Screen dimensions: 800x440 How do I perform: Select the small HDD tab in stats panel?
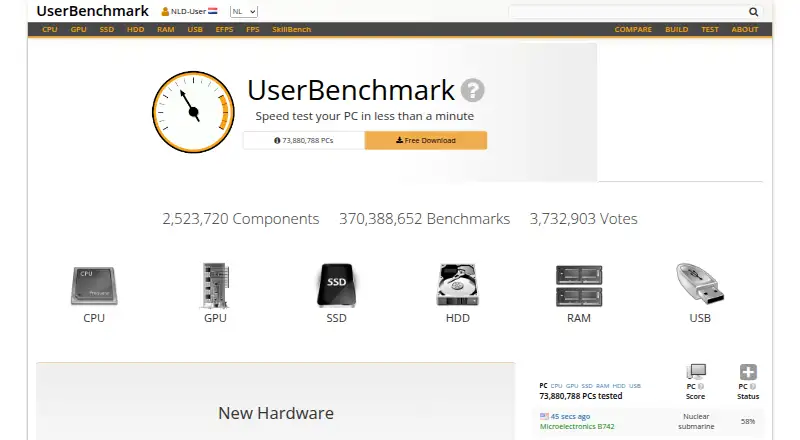pyautogui.click(x=619, y=385)
